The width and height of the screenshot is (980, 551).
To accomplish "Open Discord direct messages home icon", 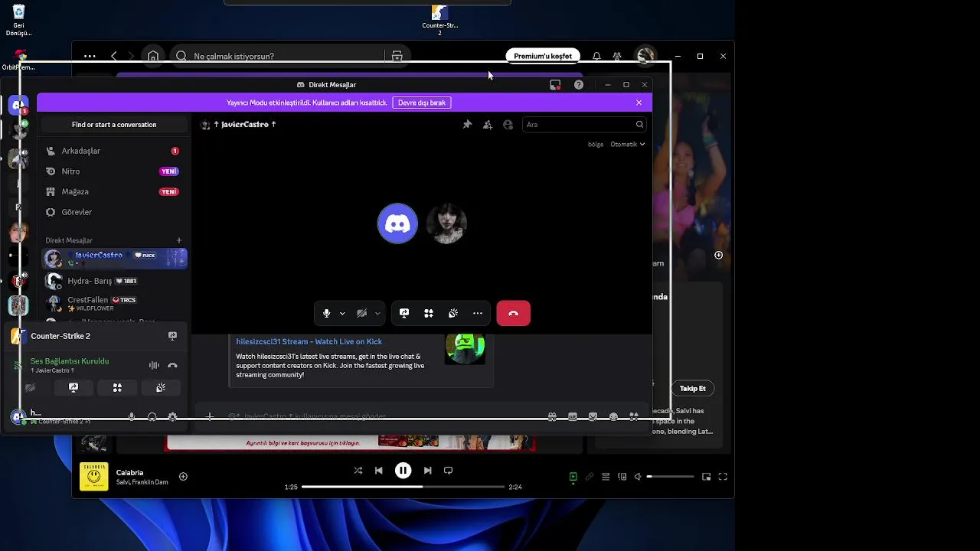I will click(x=18, y=106).
